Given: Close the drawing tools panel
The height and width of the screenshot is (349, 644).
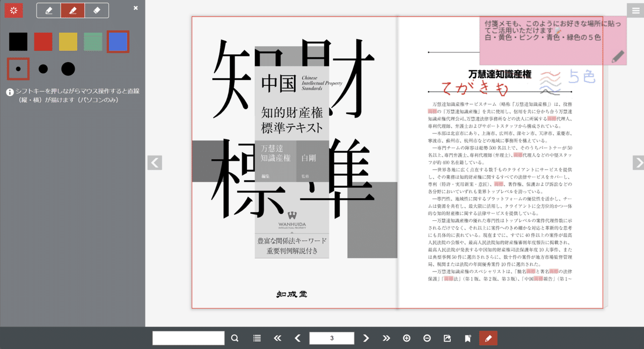Looking at the screenshot, I should pyautogui.click(x=135, y=8).
